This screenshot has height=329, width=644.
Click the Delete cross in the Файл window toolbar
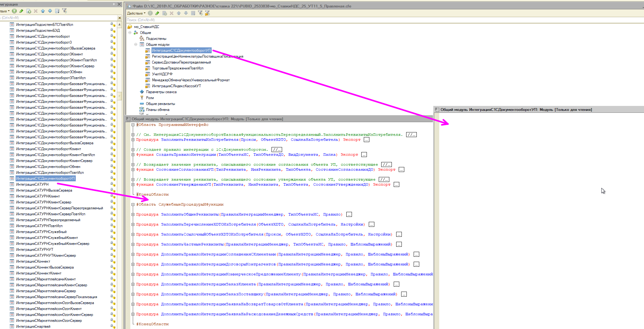171,13
